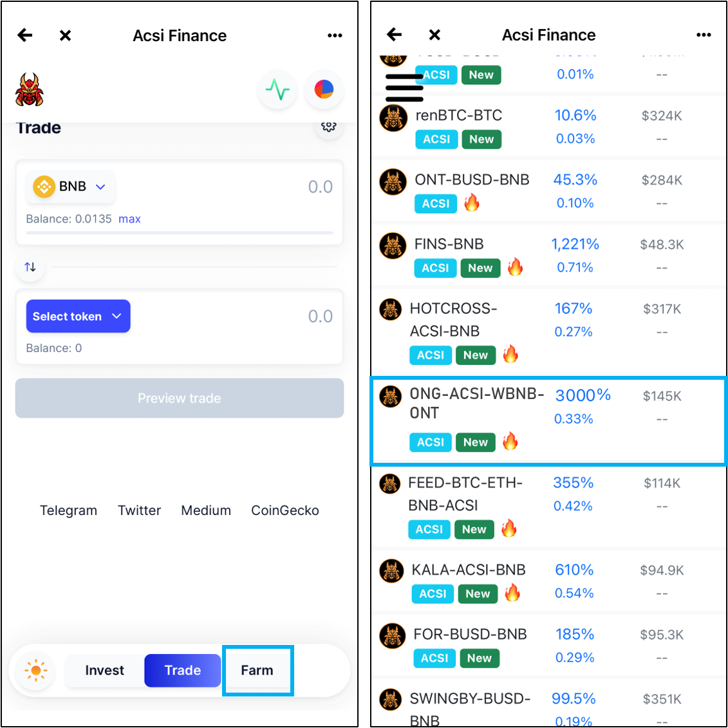The image size is (728, 728).
Task: Open the Telegram link
Action: (68, 510)
